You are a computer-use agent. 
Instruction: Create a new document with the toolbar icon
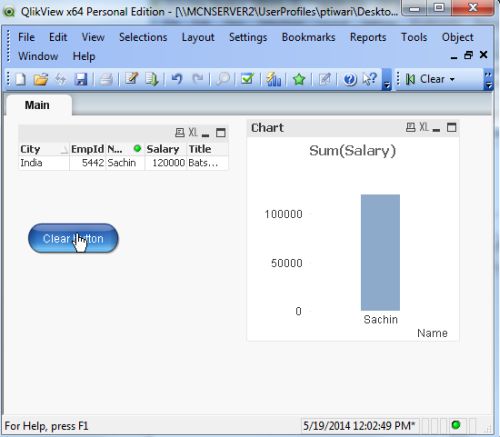[20, 79]
